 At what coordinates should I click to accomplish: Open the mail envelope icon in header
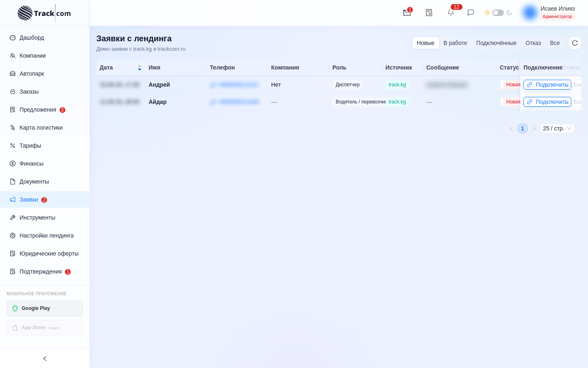tap(407, 13)
